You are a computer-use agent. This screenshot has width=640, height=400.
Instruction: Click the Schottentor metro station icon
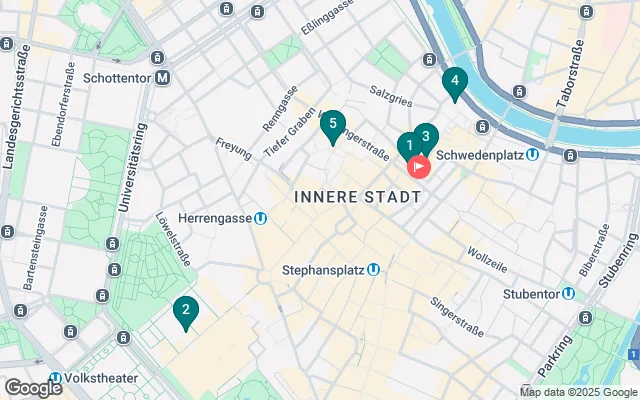click(162, 78)
